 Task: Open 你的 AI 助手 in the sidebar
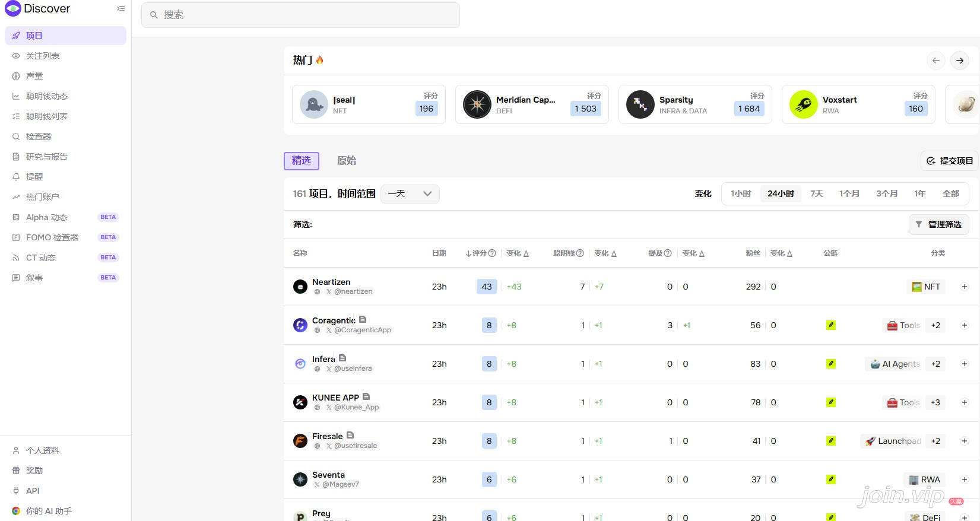tap(65, 511)
